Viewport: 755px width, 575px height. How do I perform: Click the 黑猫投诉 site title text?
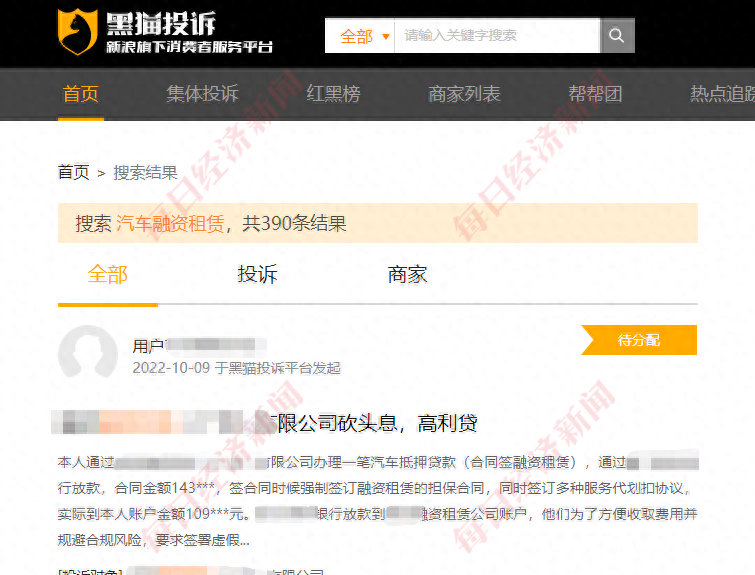161,24
